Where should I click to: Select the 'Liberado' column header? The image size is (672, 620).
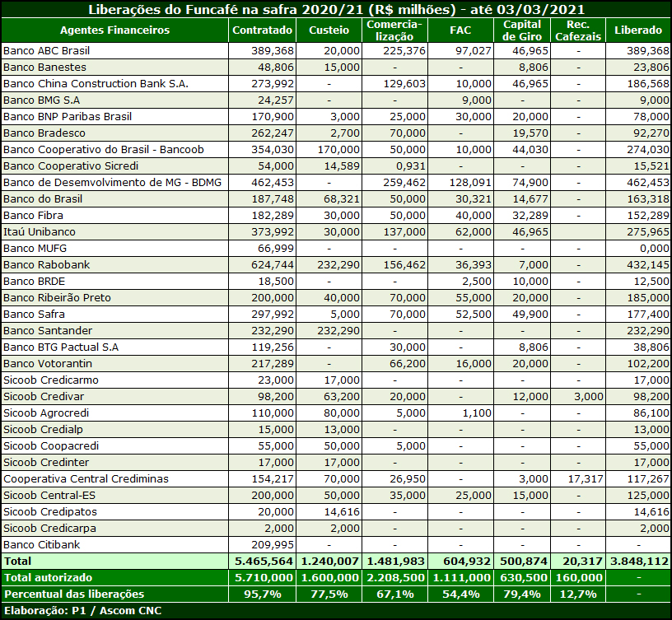click(638, 30)
